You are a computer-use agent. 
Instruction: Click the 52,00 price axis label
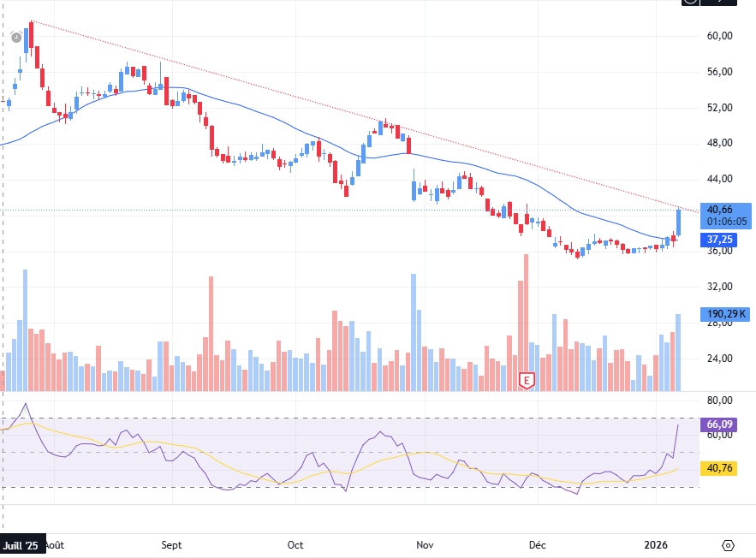tap(719, 108)
